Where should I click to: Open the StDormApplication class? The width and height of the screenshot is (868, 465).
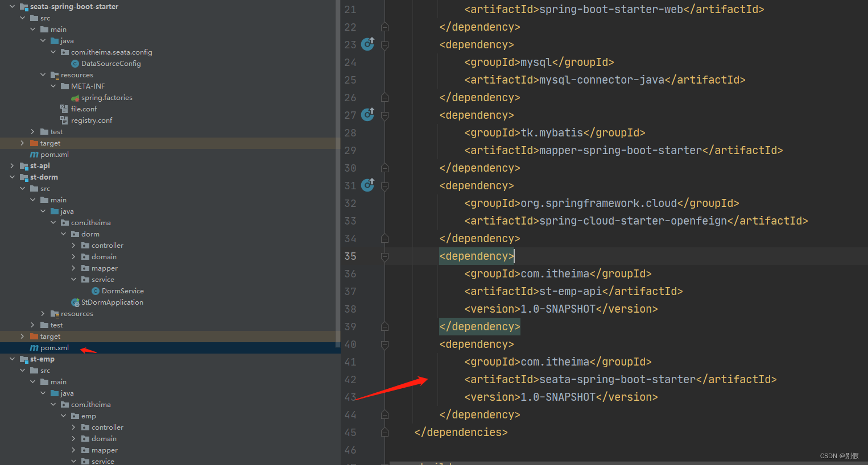click(112, 302)
